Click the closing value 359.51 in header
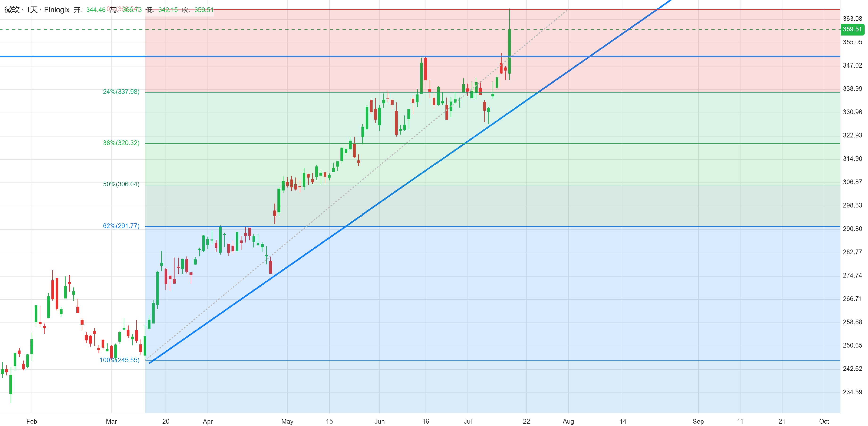The height and width of the screenshot is (426, 868). click(x=204, y=10)
